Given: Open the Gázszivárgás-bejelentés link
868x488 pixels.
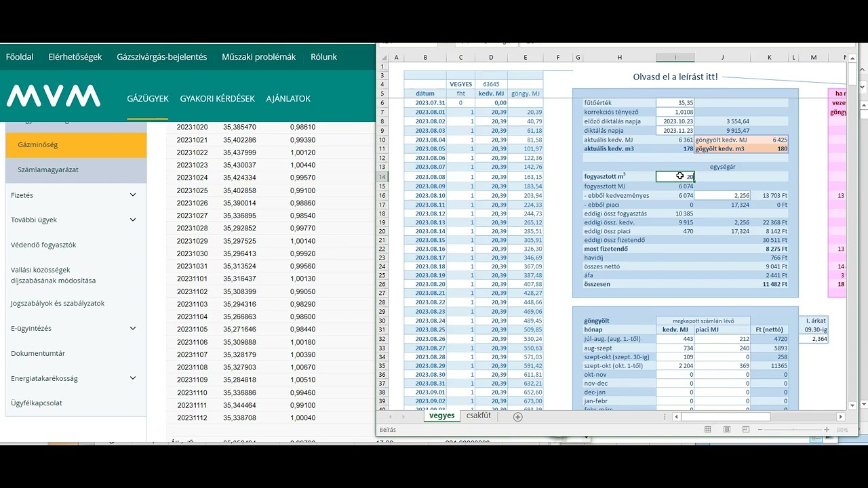Looking at the screenshot, I should tap(162, 57).
